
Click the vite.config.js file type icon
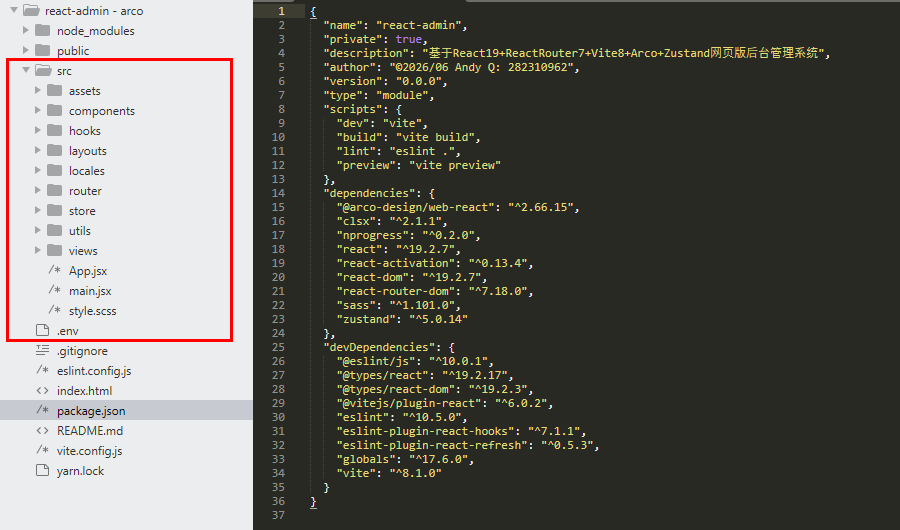pyautogui.click(x=42, y=450)
